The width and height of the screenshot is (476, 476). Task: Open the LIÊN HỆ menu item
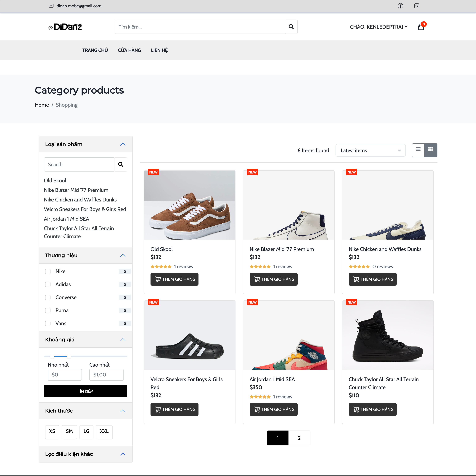point(159,50)
